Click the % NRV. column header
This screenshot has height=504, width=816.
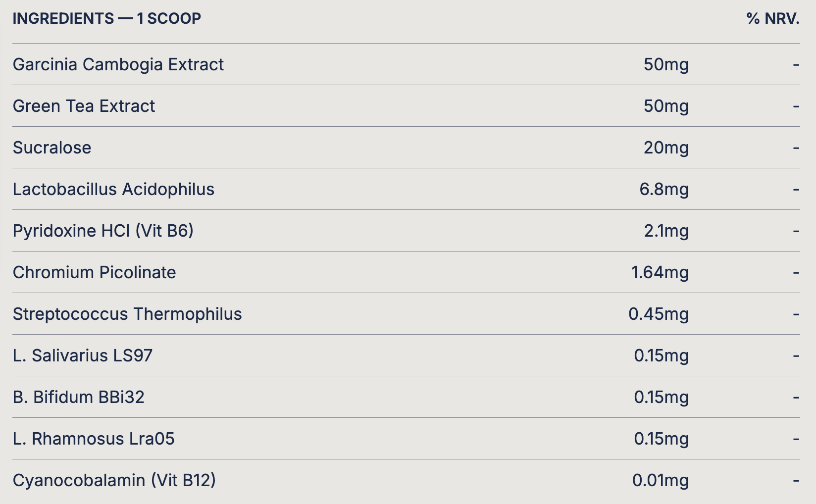click(x=772, y=19)
